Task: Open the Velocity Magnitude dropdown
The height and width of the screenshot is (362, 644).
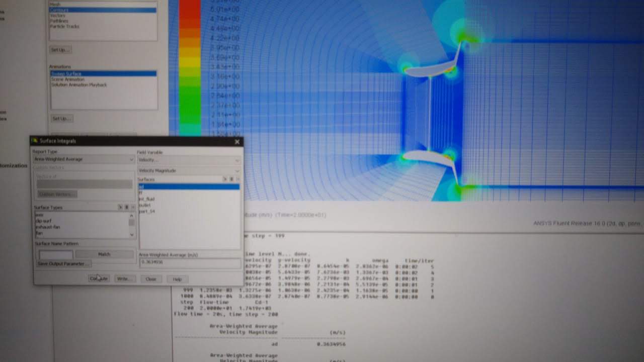Action: pyautogui.click(x=237, y=171)
